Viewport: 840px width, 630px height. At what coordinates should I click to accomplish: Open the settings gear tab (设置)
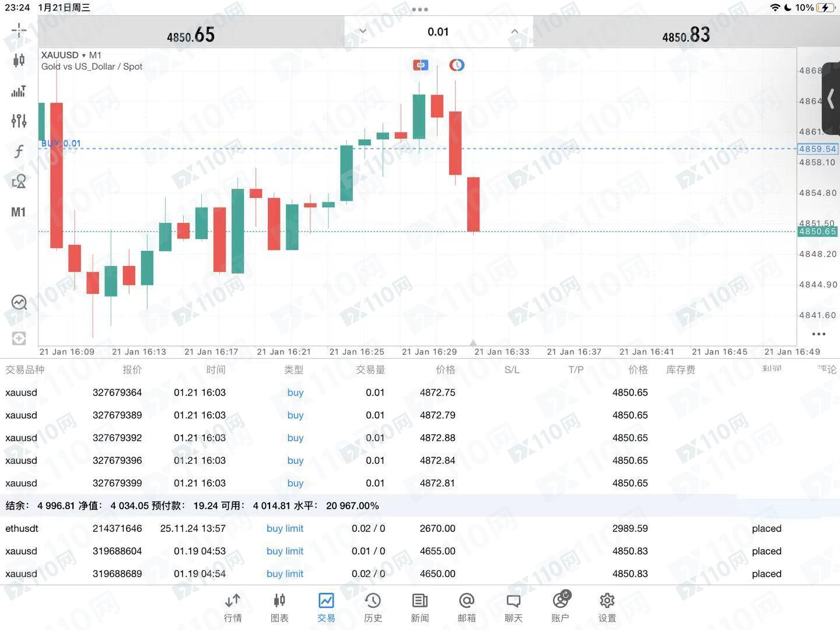[x=607, y=607]
